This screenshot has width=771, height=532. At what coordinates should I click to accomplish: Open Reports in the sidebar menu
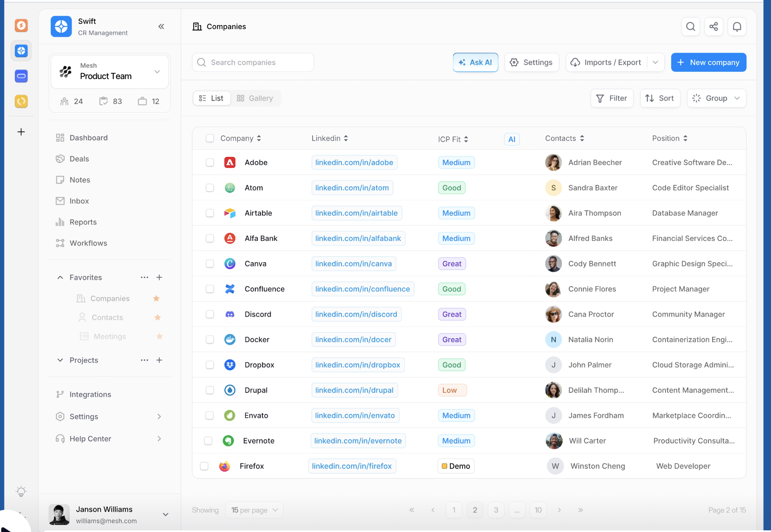coord(83,222)
